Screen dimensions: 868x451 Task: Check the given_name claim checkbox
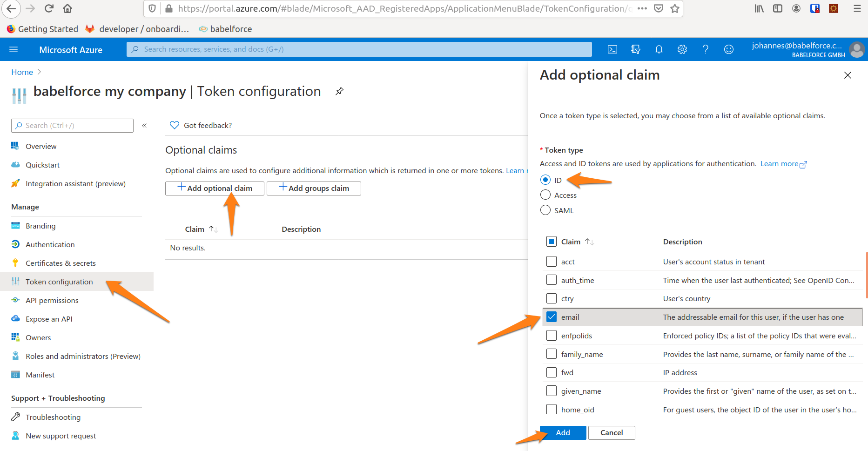552,391
